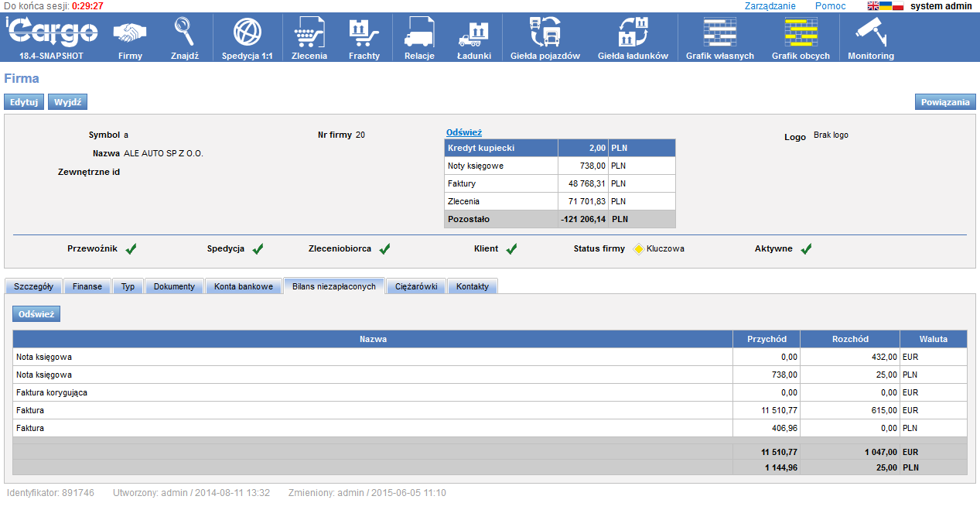Toggle the Przewoźnik checkmark
The image size is (980, 527).
click(131, 249)
